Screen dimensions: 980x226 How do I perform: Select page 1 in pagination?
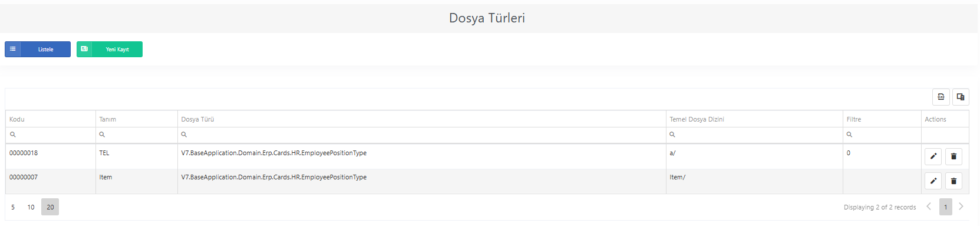[x=946, y=207]
